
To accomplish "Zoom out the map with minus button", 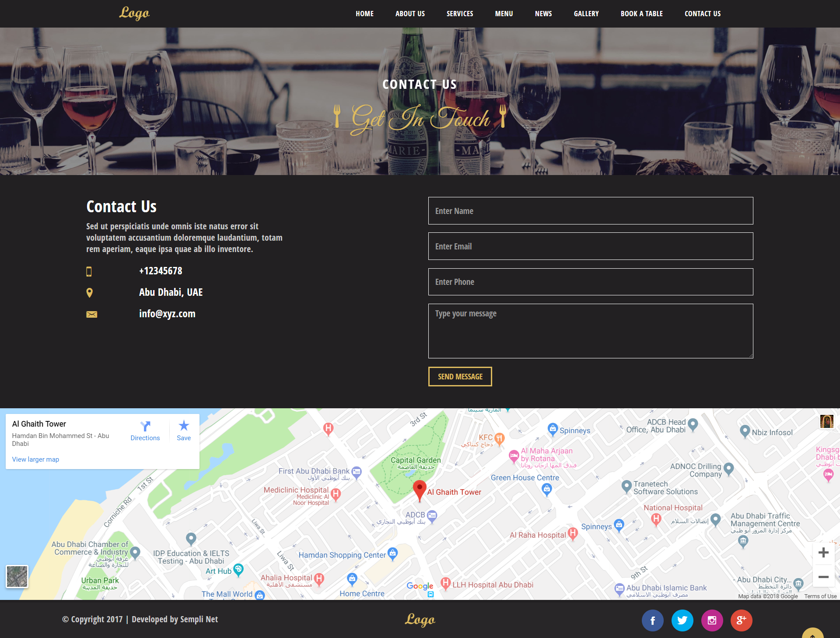I will coord(823,577).
